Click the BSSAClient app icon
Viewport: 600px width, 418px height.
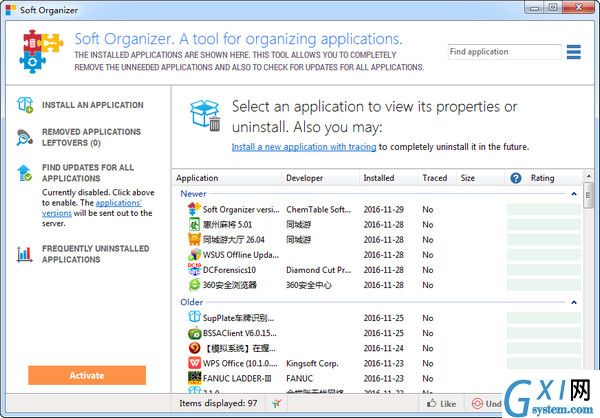tap(194, 333)
